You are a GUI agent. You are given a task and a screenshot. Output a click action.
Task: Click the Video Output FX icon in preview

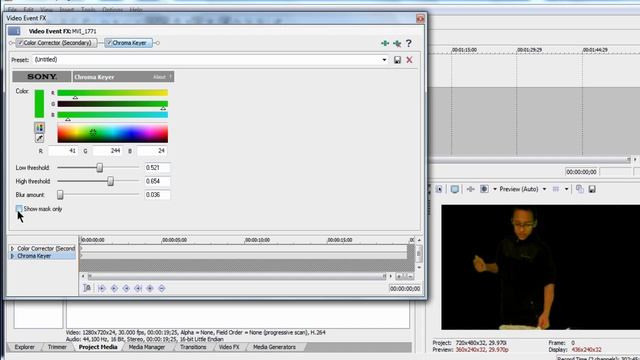[471, 189]
